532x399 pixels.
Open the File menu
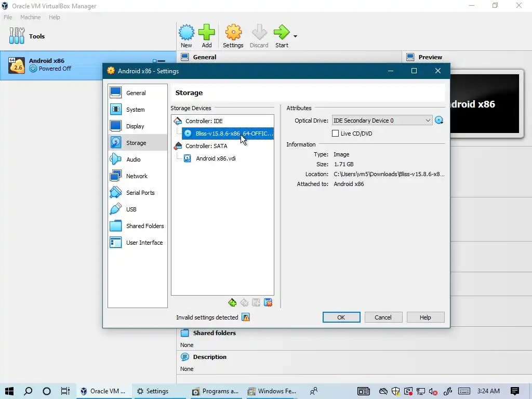point(8,17)
